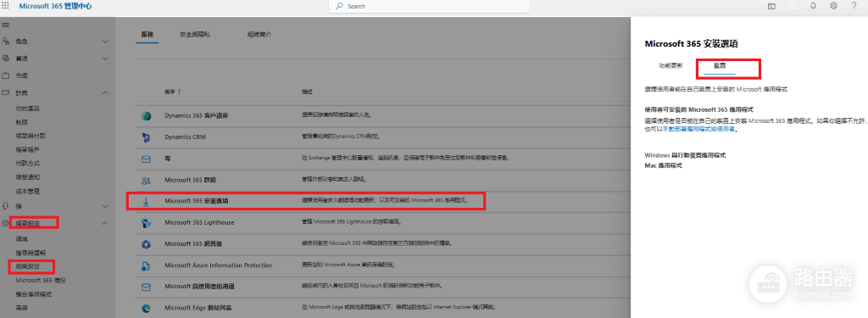Image resolution: width=868 pixels, height=318 pixels.
Task: Click the Microsoft Edge icon
Action: tap(146, 308)
